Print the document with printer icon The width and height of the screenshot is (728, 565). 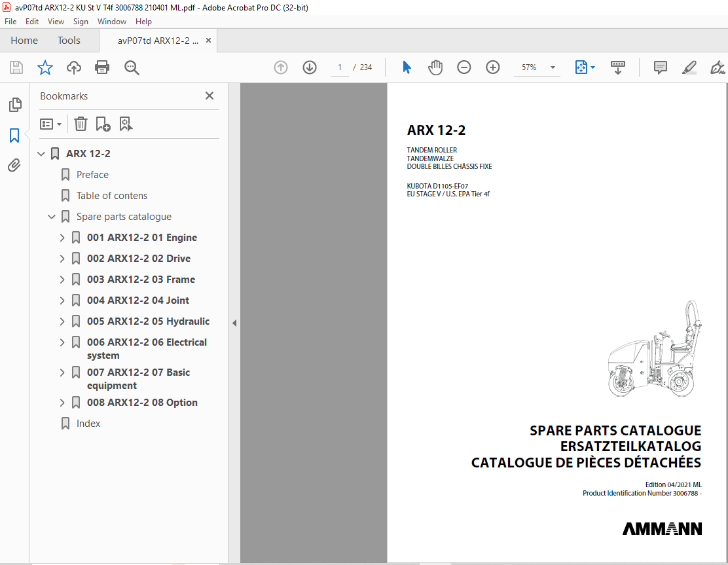pos(102,68)
